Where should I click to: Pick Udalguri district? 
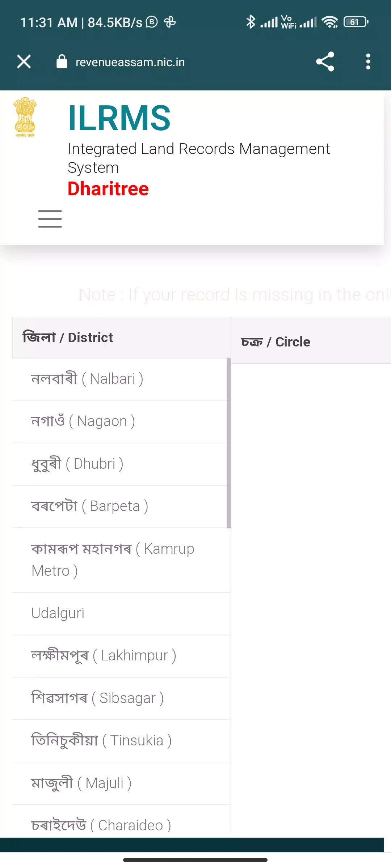tap(121, 613)
